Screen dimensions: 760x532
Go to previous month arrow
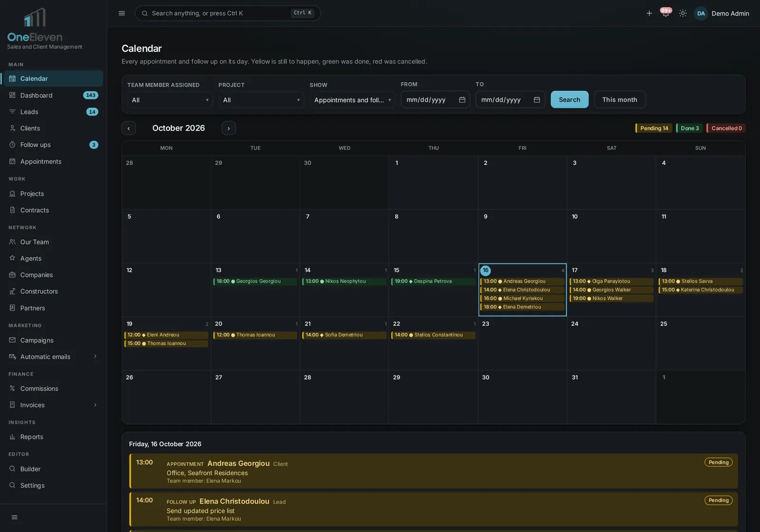[x=129, y=128]
